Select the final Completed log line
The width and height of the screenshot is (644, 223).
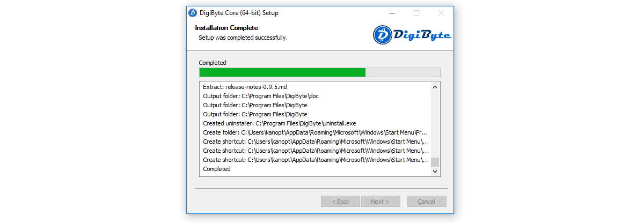tap(217, 169)
